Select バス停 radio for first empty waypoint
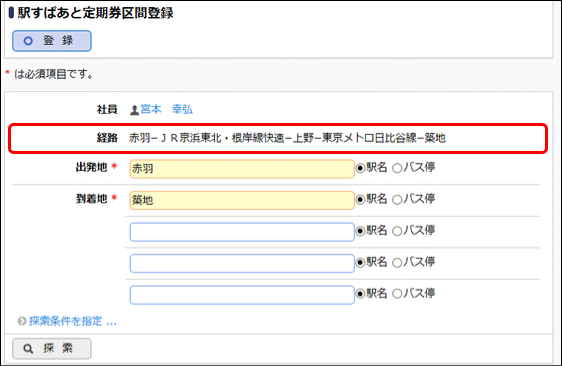Viewport: 562px width, 366px height. point(397,231)
